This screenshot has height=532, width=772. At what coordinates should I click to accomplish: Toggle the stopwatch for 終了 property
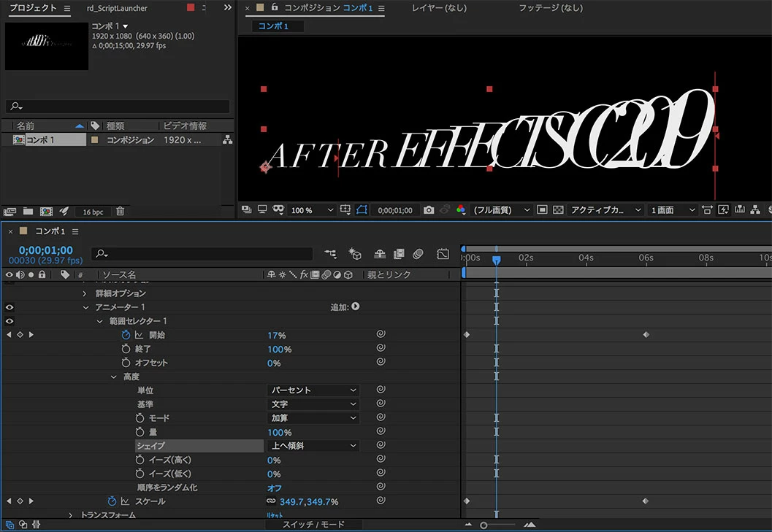(x=126, y=349)
